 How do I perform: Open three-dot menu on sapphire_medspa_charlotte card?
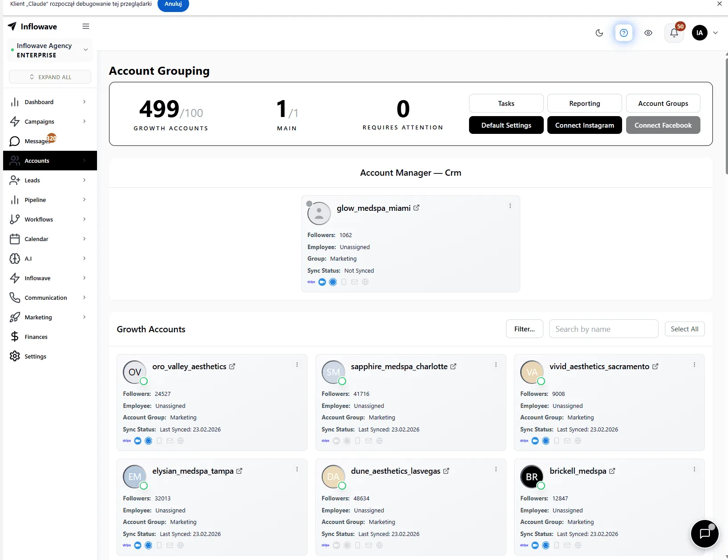[x=496, y=365]
